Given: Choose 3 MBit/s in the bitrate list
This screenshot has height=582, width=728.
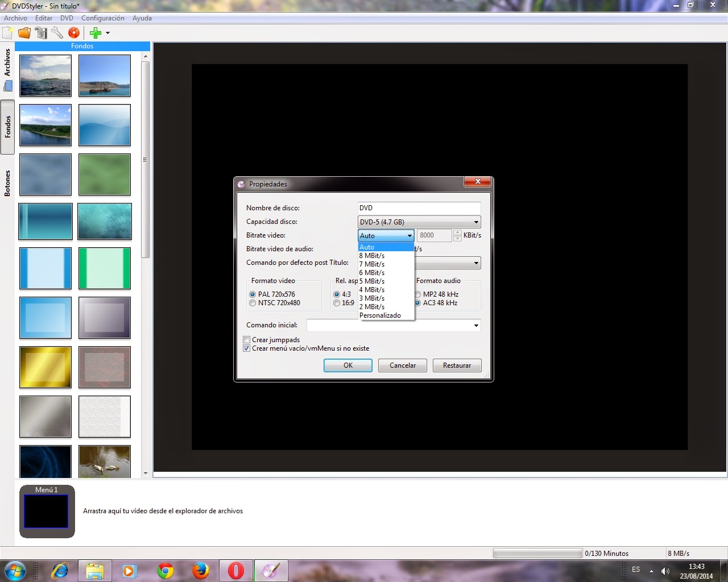Looking at the screenshot, I should [x=386, y=298].
